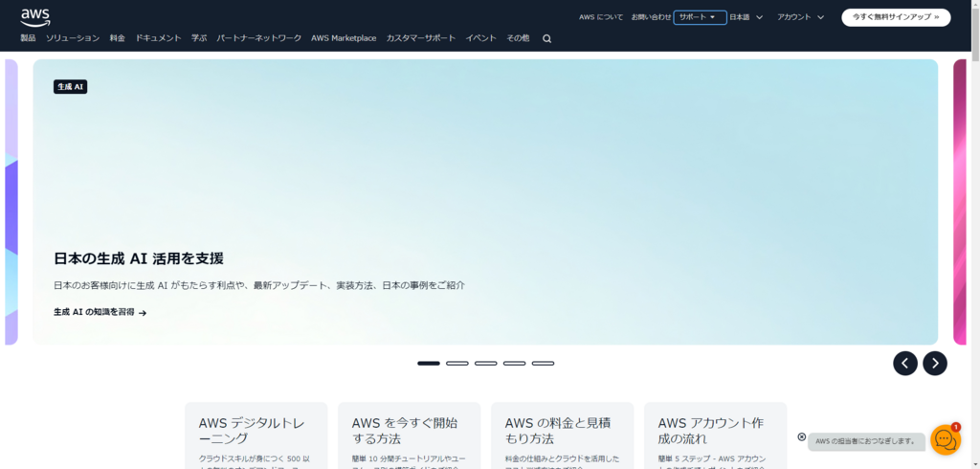Open the AWS Marketplace menu
This screenshot has height=469, width=980.
pos(344,38)
